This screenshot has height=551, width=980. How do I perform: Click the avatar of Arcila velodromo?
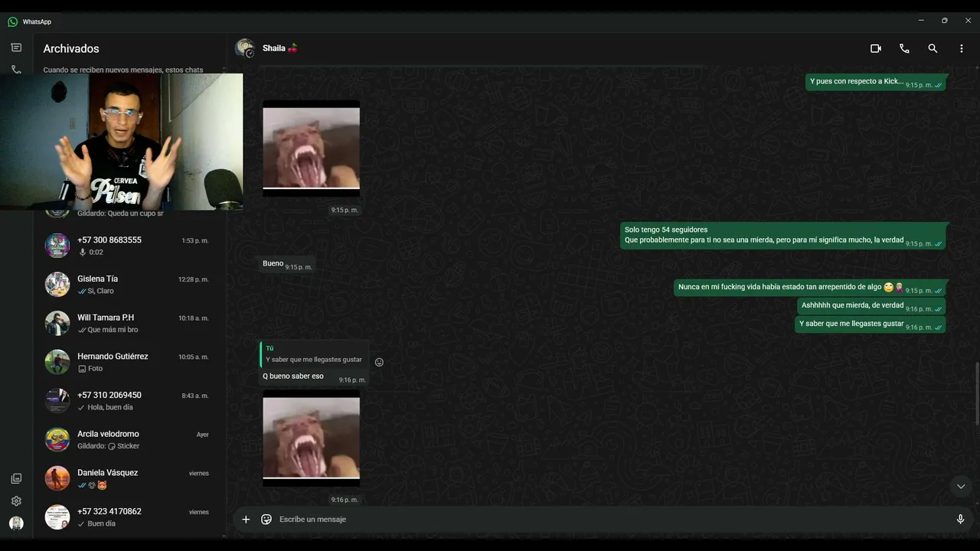coord(57,440)
